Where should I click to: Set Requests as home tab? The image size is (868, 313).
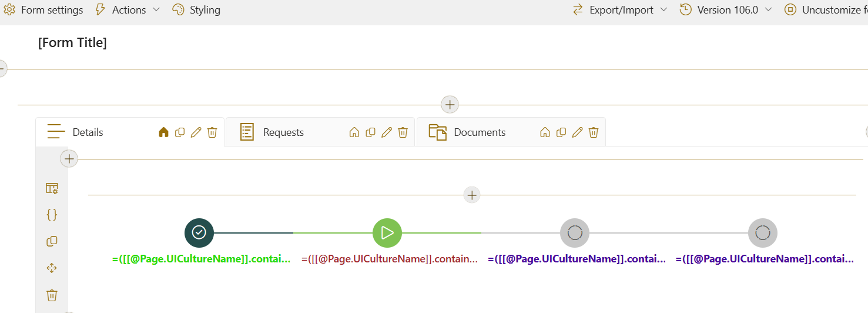pos(354,132)
